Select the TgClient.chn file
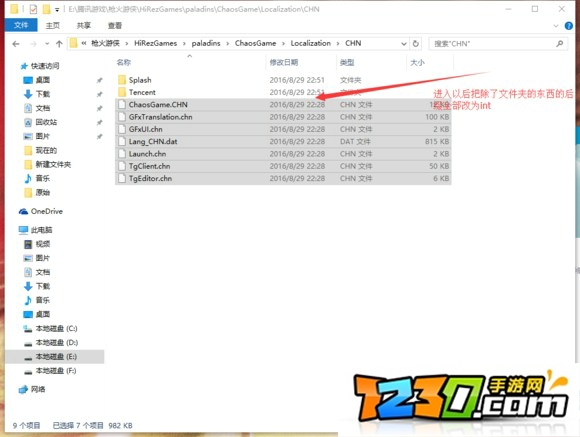The height and width of the screenshot is (437, 580). pos(283,166)
